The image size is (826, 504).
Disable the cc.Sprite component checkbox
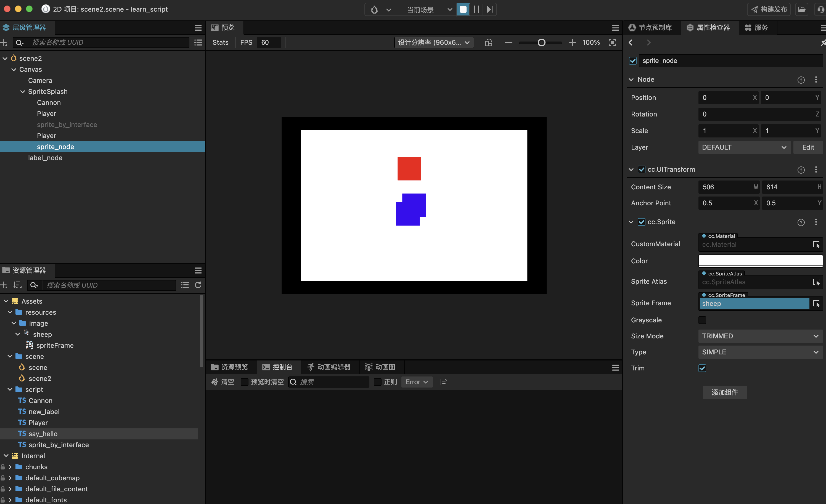[x=641, y=222]
